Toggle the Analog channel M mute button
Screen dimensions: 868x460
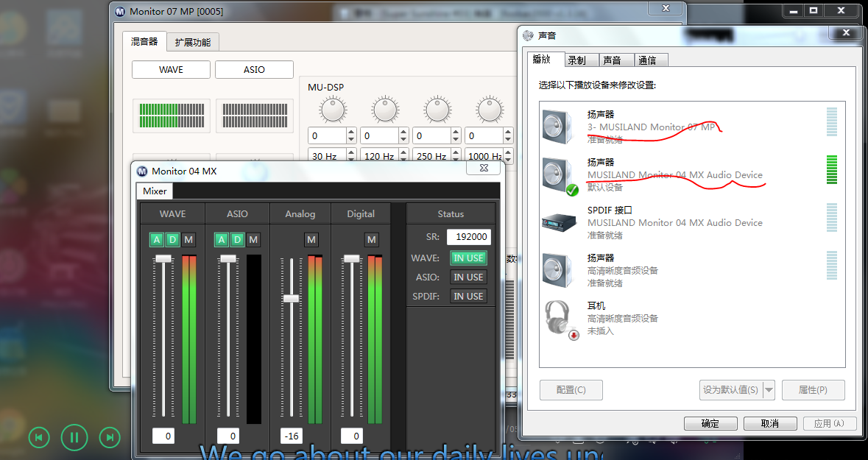click(x=311, y=240)
